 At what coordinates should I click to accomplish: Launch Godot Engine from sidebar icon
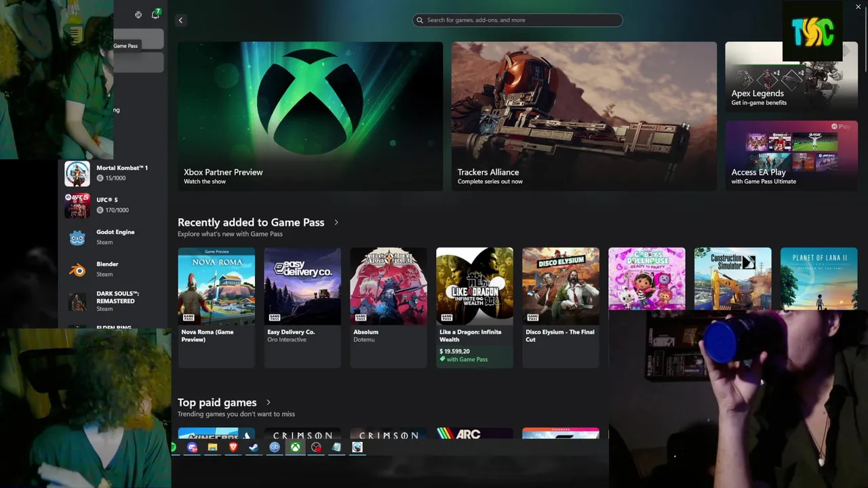77,237
